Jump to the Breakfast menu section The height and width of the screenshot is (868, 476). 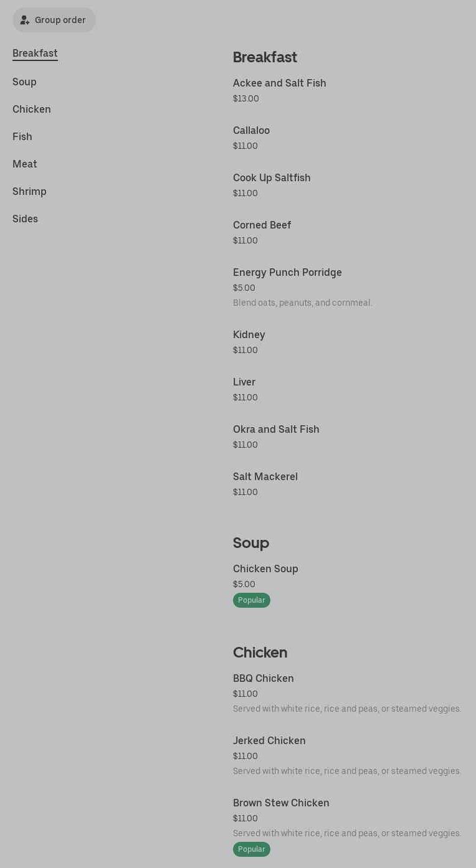coord(35,54)
